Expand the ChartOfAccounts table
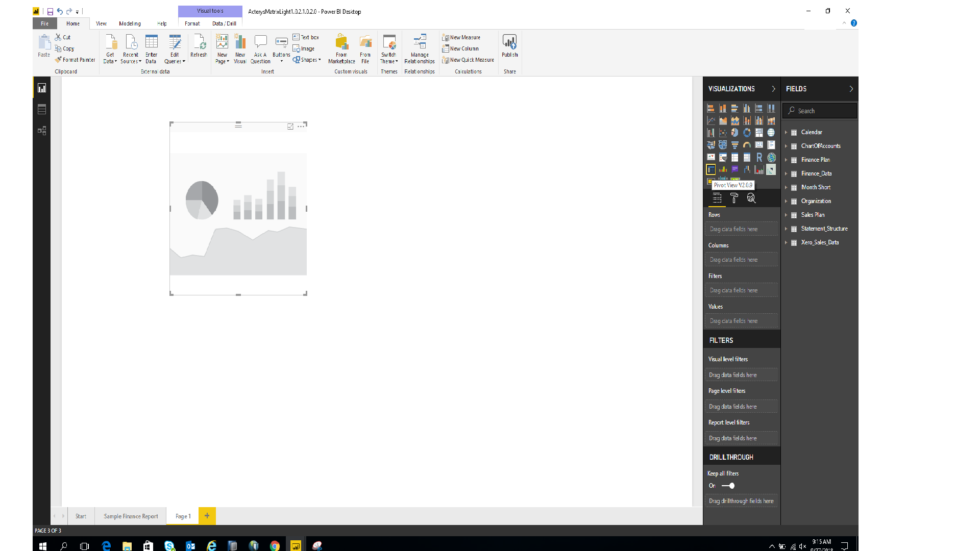Viewport: 980px width, 551px height. pyautogui.click(x=786, y=146)
